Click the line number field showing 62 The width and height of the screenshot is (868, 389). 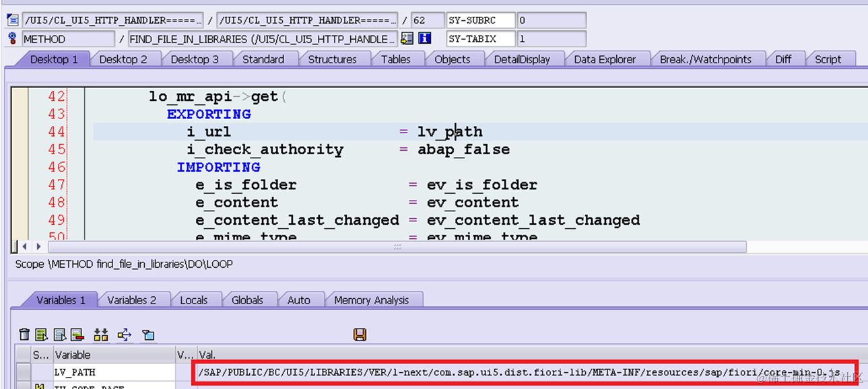click(x=427, y=20)
